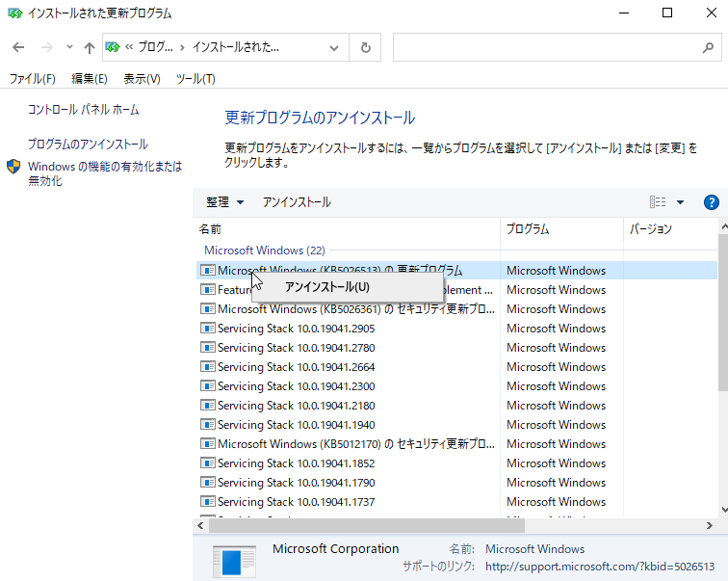Open Windows の機能の有効化または無効化 link
This screenshot has height=581, width=728.
[105, 173]
